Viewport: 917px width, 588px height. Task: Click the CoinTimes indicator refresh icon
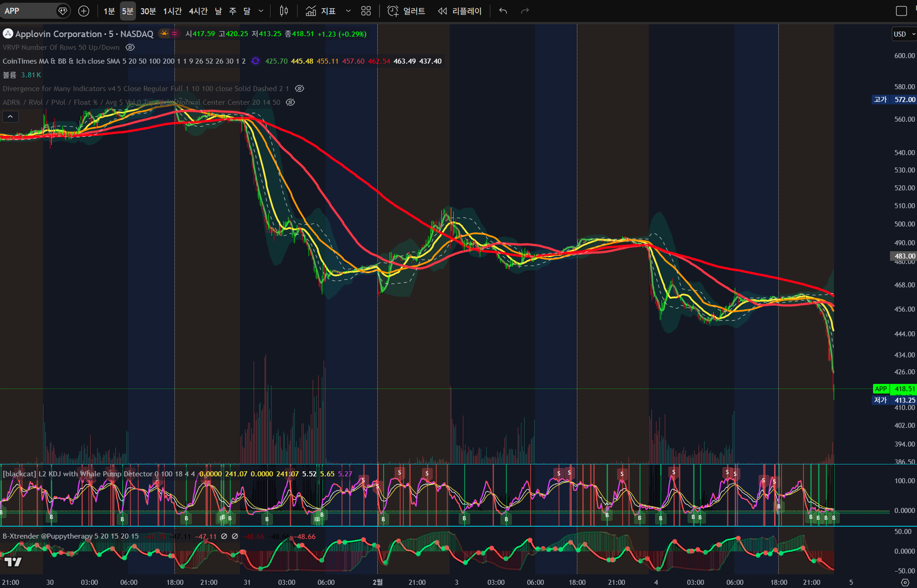tap(255, 61)
